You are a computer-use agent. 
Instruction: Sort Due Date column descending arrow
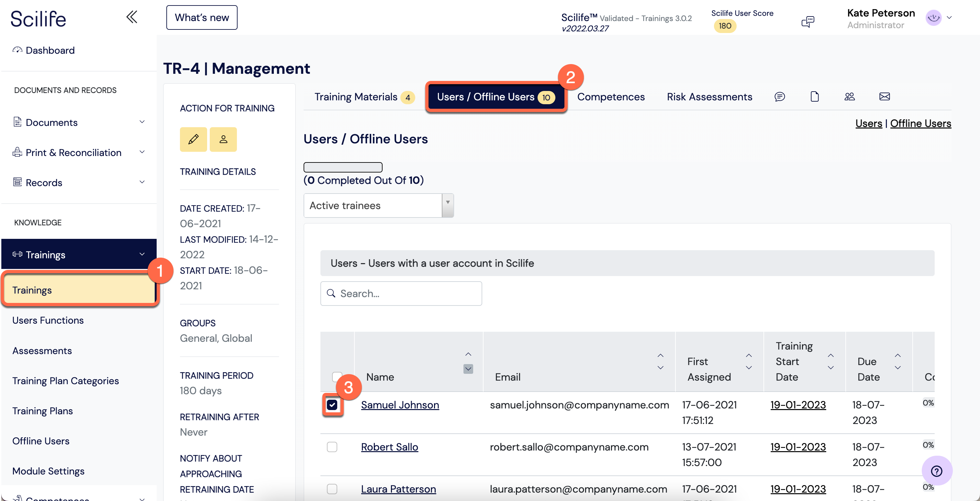coord(898,367)
